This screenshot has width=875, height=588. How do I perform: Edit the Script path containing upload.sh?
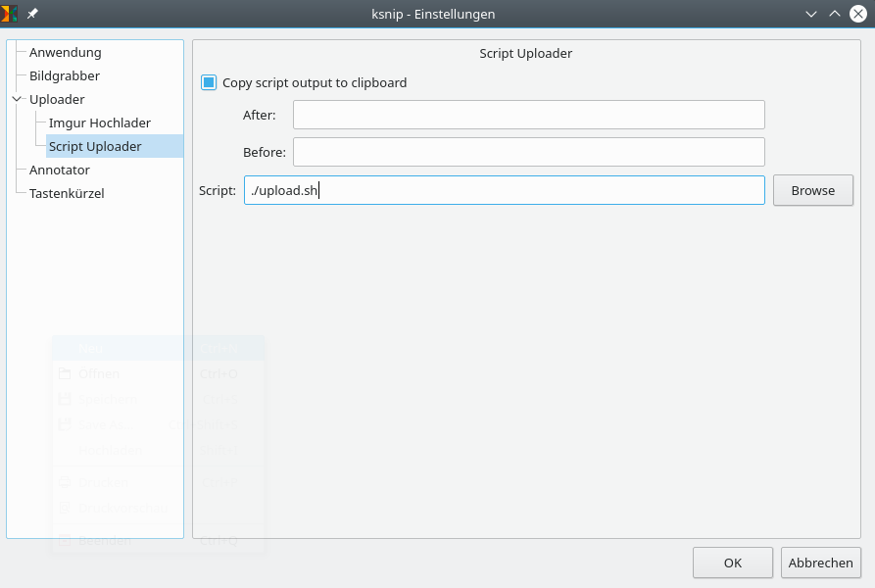(503, 190)
